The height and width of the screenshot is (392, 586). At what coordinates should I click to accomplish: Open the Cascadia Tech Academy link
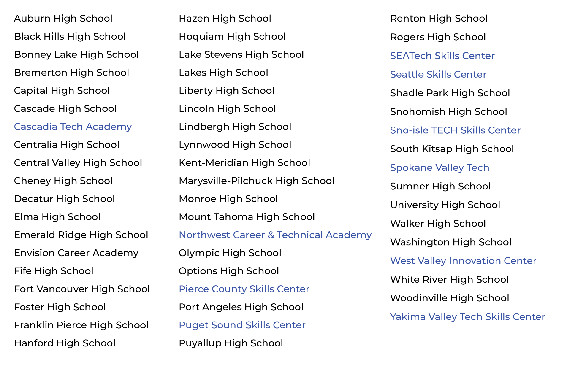73,127
